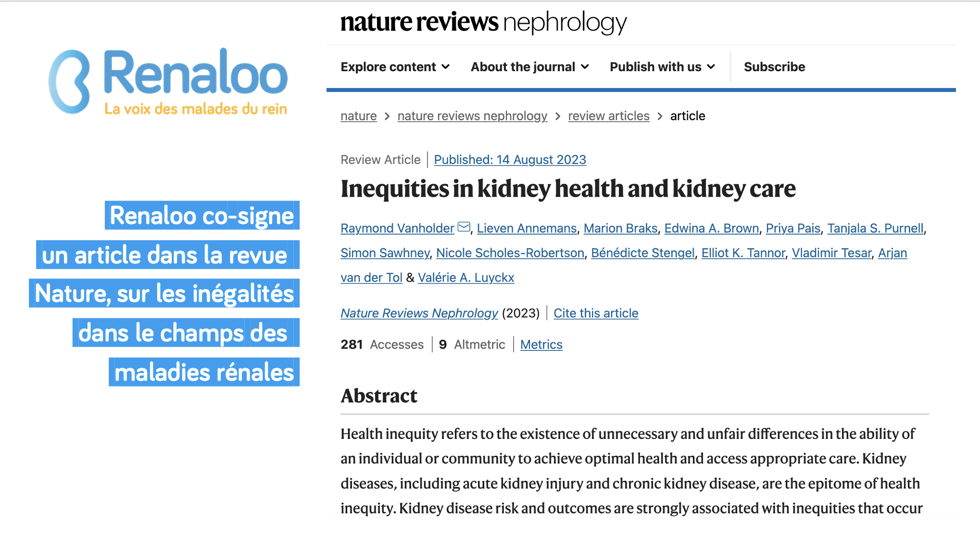Screen dimensions: 980x550
Task: Open the About the journal menu
Action: click(530, 67)
